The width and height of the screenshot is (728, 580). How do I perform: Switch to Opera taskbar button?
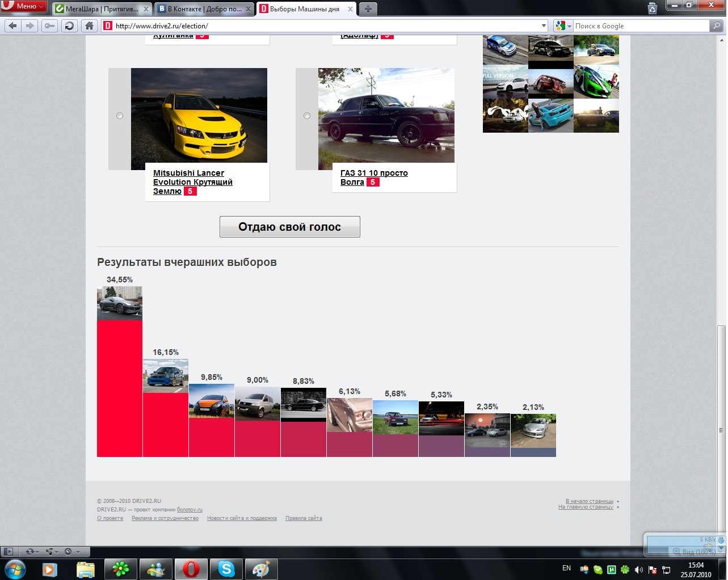(x=191, y=569)
